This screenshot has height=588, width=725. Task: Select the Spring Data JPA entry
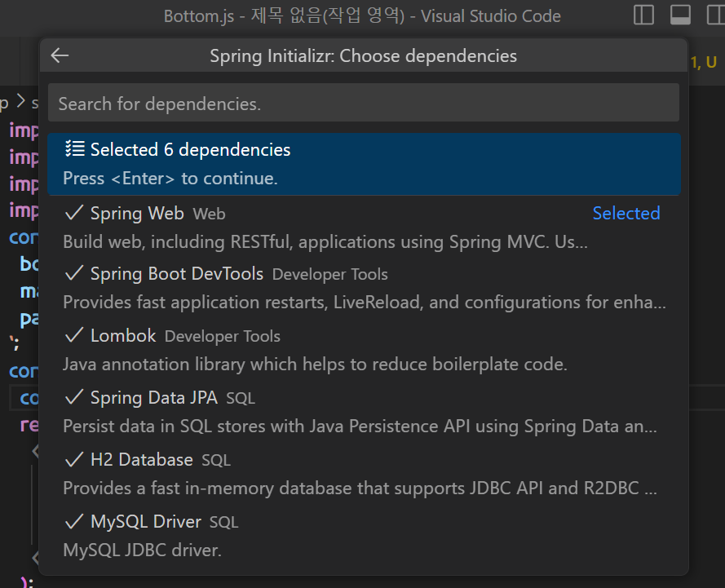[x=153, y=398]
